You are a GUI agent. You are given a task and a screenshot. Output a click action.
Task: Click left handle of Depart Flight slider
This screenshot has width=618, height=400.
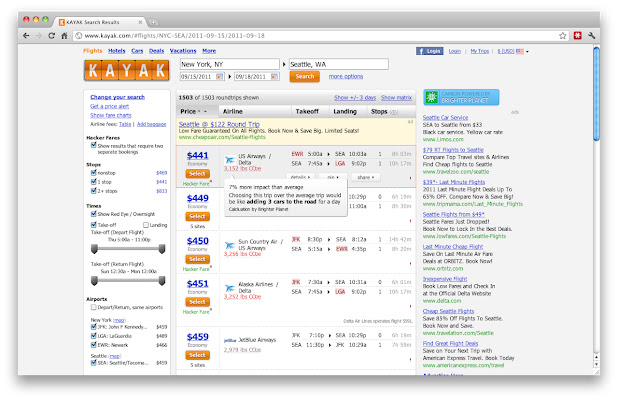pos(94,249)
